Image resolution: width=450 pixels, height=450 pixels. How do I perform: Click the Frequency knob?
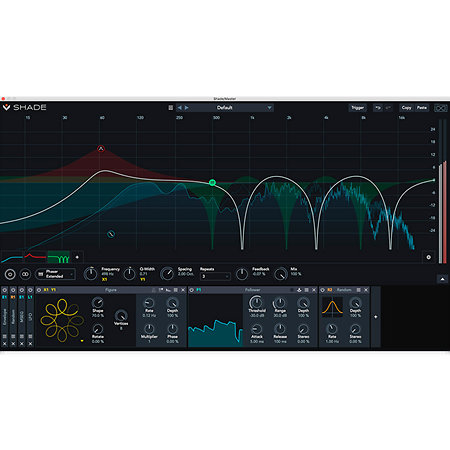coord(90,274)
